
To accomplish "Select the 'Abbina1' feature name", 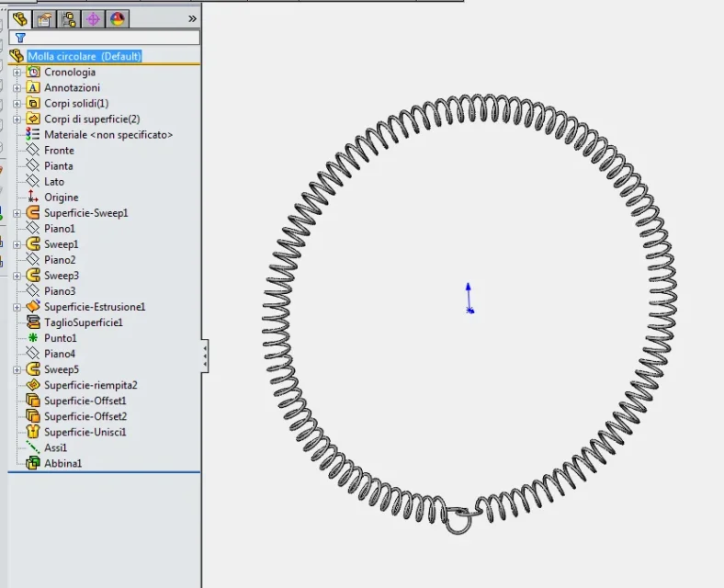I will click(x=63, y=463).
